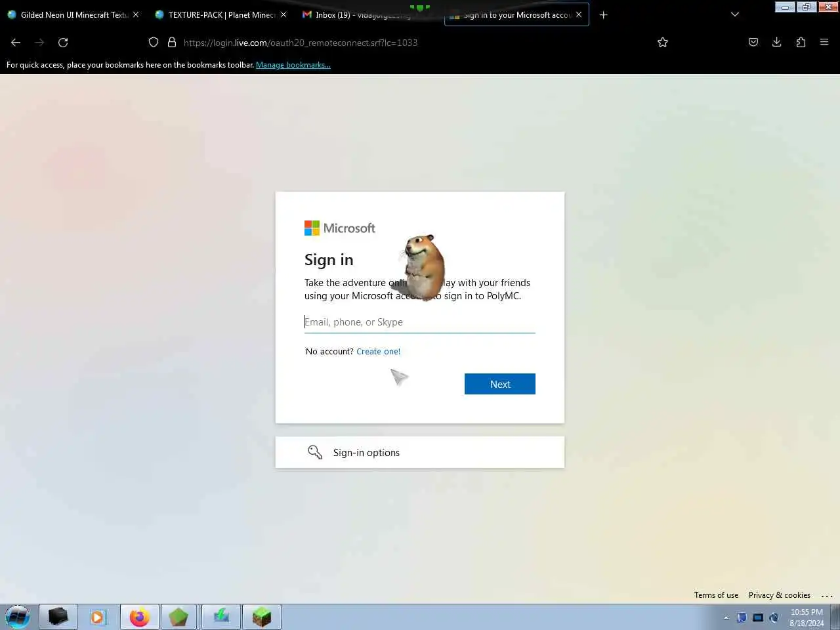The width and height of the screenshot is (840, 630).
Task: Click the Next button
Action: tap(500, 384)
